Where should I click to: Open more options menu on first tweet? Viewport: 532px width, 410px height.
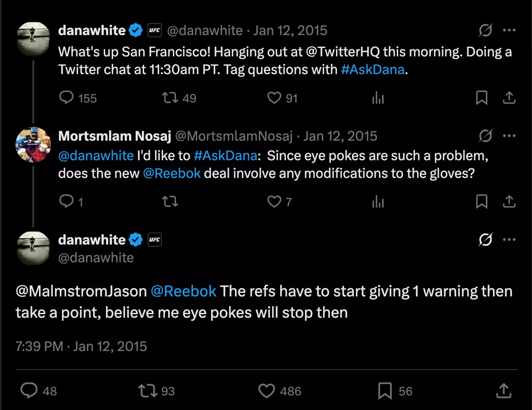tap(509, 30)
